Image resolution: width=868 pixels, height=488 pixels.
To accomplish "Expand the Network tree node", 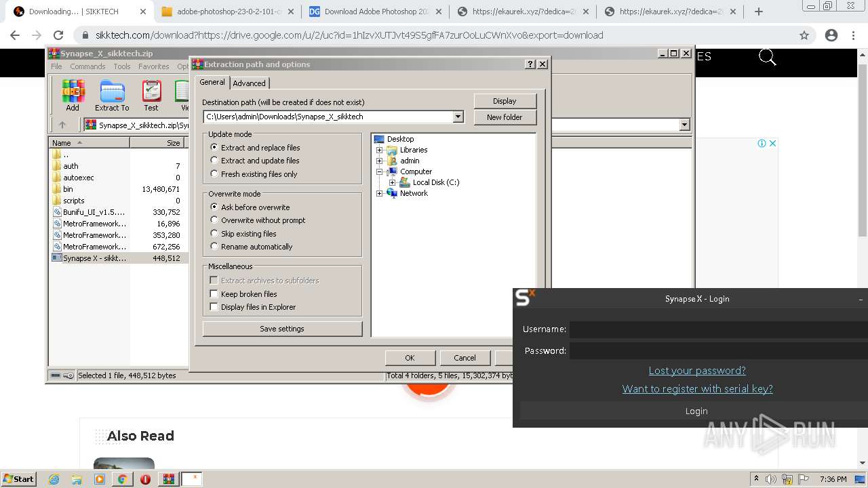I will point(380,193).
